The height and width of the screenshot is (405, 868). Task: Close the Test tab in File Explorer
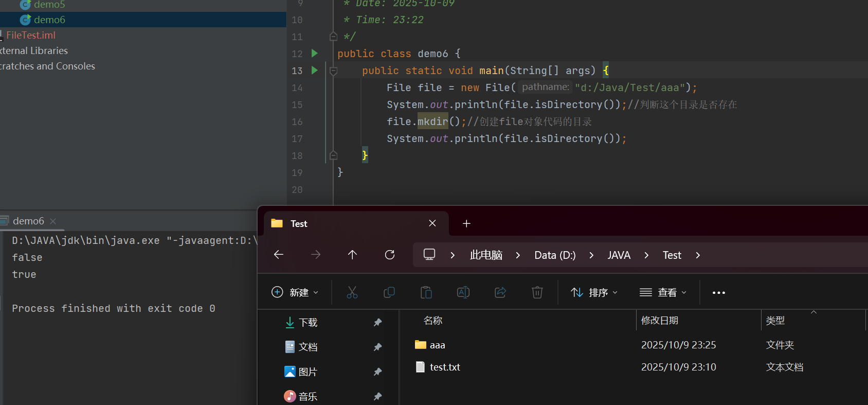click(432, 223)
